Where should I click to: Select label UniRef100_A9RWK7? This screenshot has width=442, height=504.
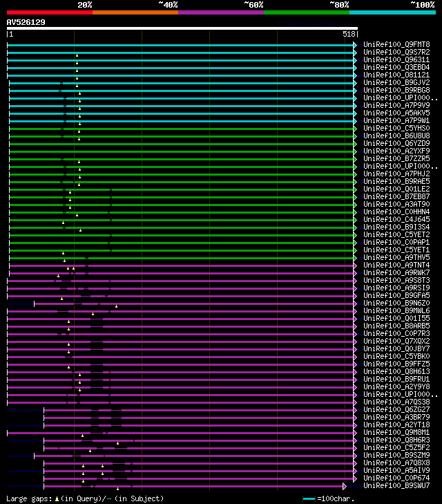pos(396,272)
